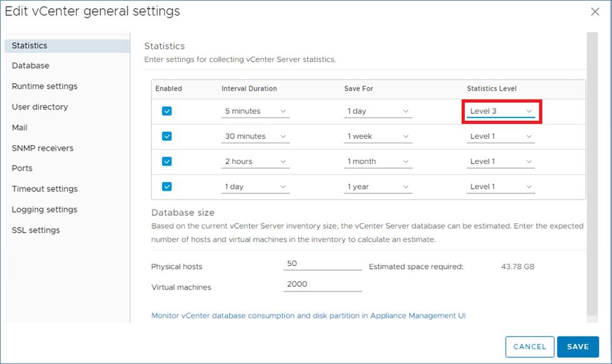This screenshot has width=612, height=364.
Task: Open the 1 day interval duration dropdown
Action: click(x=255, y=186)
